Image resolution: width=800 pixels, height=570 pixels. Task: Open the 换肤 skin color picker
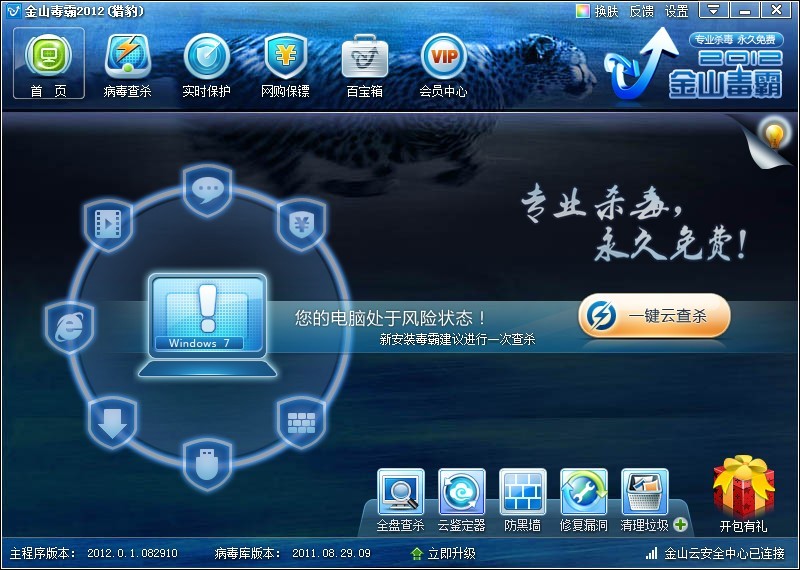(597, 11)
